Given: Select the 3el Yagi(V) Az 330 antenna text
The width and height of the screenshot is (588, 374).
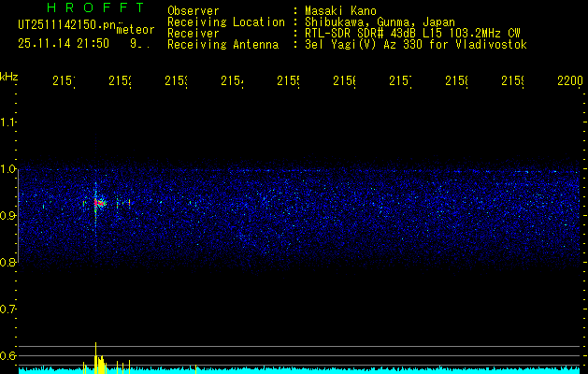Looking at the screenshot, I should click(x=416, y=45).
